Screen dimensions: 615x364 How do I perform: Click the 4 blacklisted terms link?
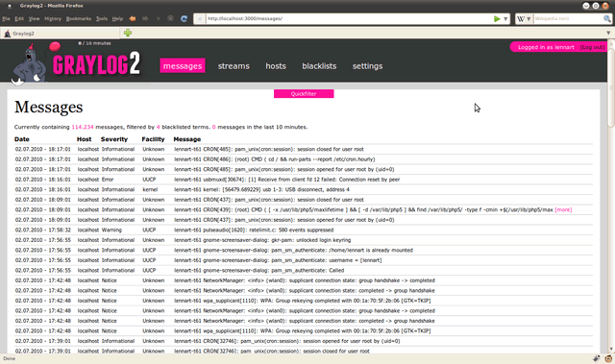click(158, 127)
